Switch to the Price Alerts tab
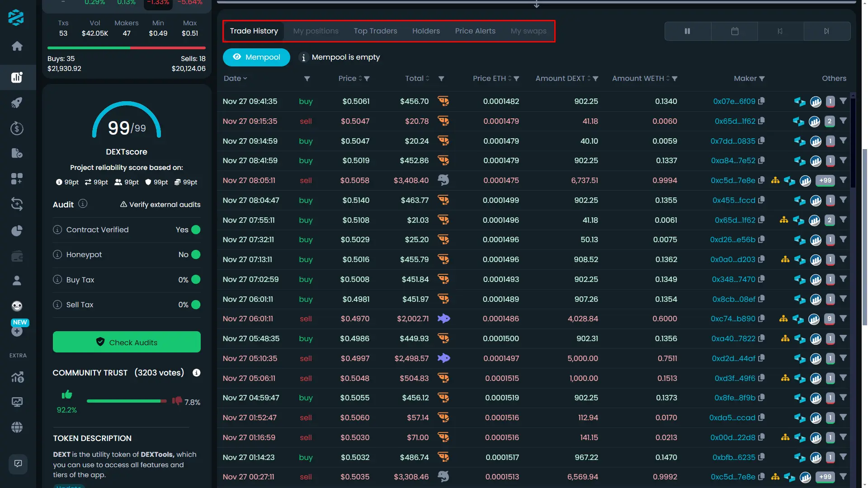 pyautogui.click(x=475, y=30)
